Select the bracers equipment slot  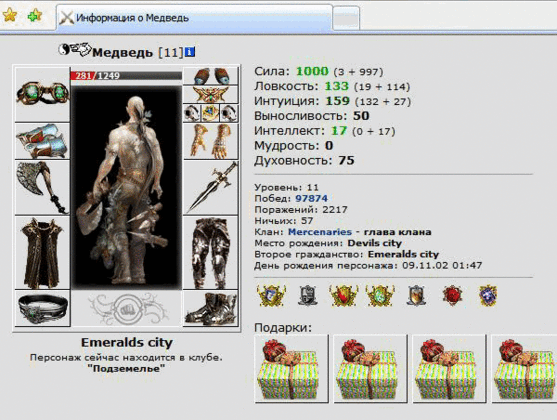[x=42, y=141]
